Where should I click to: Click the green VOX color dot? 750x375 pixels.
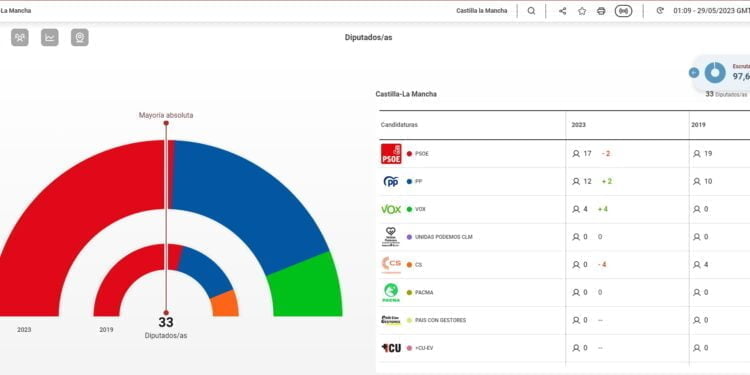(x=409, y=209)
